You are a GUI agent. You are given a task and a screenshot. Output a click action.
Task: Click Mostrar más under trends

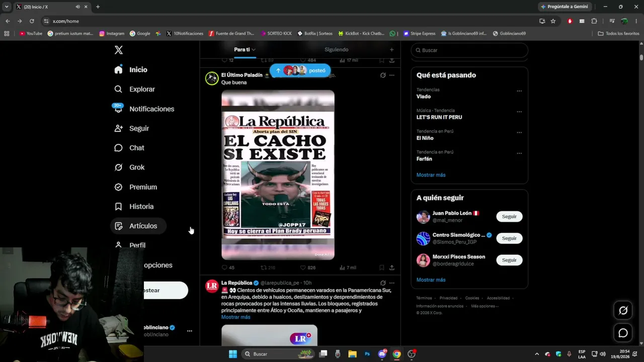click(x=431, y=175)
